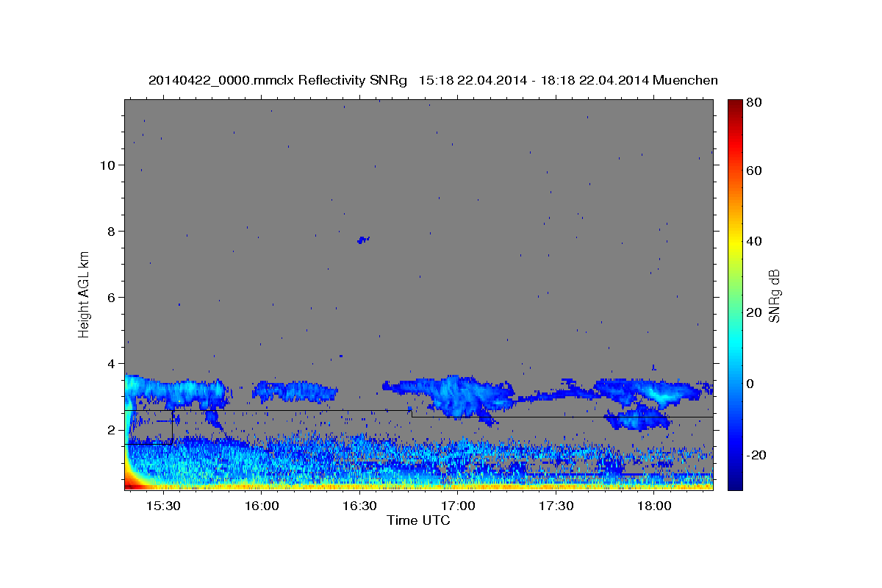This screenshot has height=588, width=882.
Task: Click the 'Height AGL km' axis label
Action: pyautogui.click(x=84, y=294)
